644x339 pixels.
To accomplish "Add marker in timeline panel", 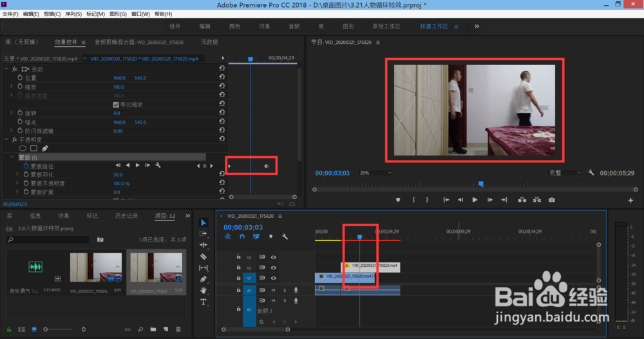I will pyautogui.click(x=270, y=237).
